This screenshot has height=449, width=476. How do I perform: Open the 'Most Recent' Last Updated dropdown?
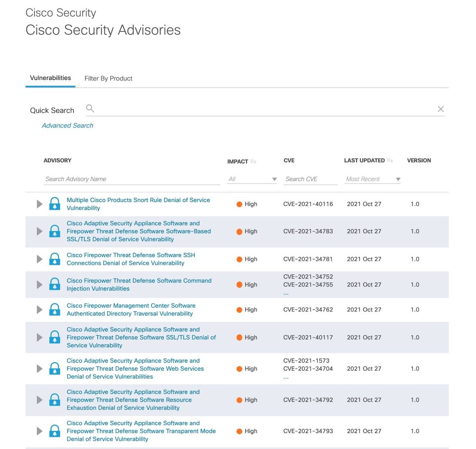[x=372, y=179]
